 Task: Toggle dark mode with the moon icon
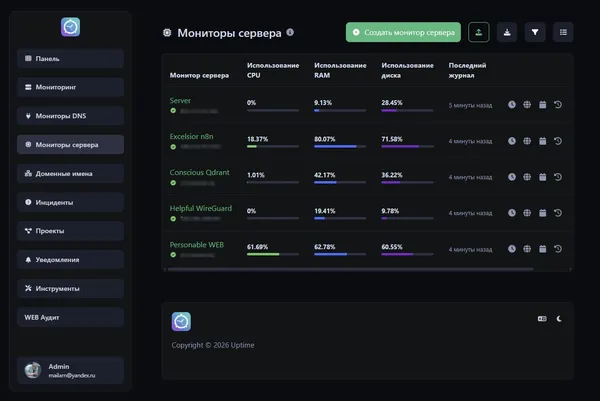tap(560, 319)
